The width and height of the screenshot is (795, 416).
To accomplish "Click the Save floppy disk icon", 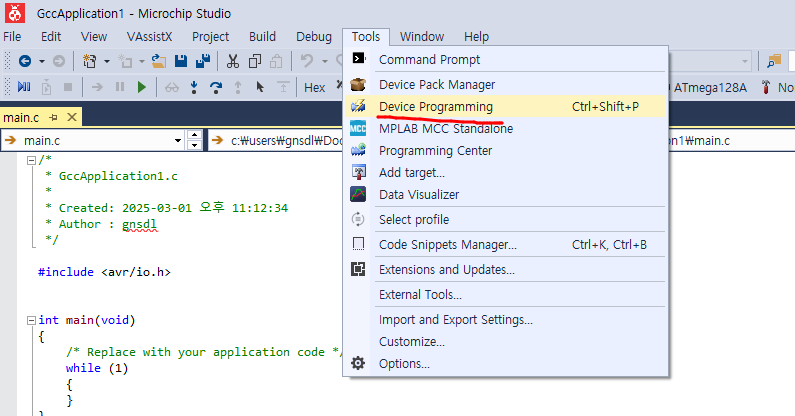I will tap(181, 61).
